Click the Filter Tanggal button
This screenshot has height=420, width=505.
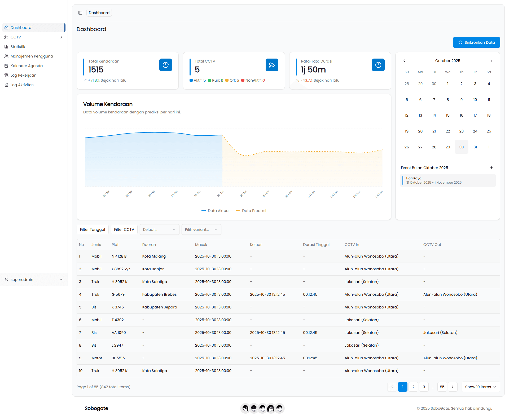pos(93,229)
